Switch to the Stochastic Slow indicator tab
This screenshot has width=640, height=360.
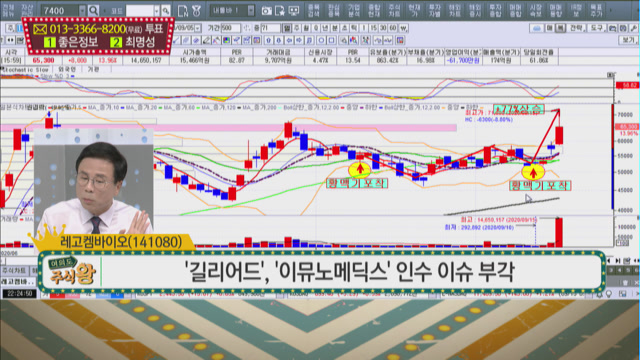(x=26, y=69)
